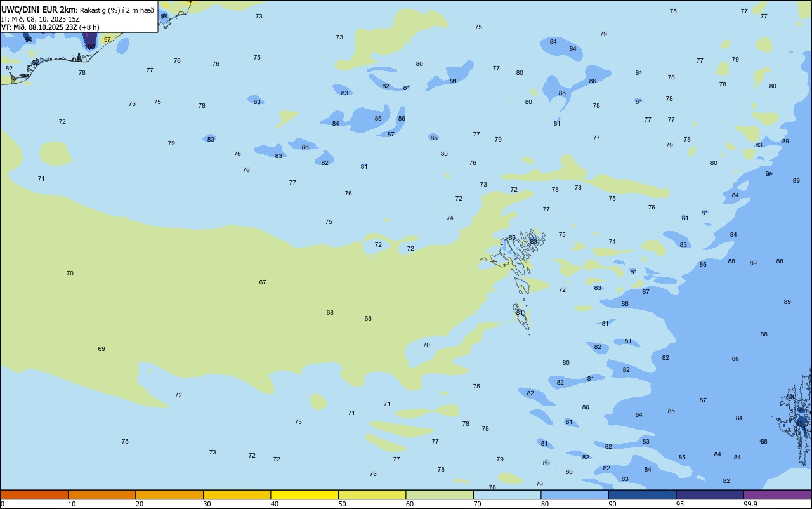Select the 95 legend tick label
Image resolution: width=812 pixels, height=509 pixels.
pos(680,504)
